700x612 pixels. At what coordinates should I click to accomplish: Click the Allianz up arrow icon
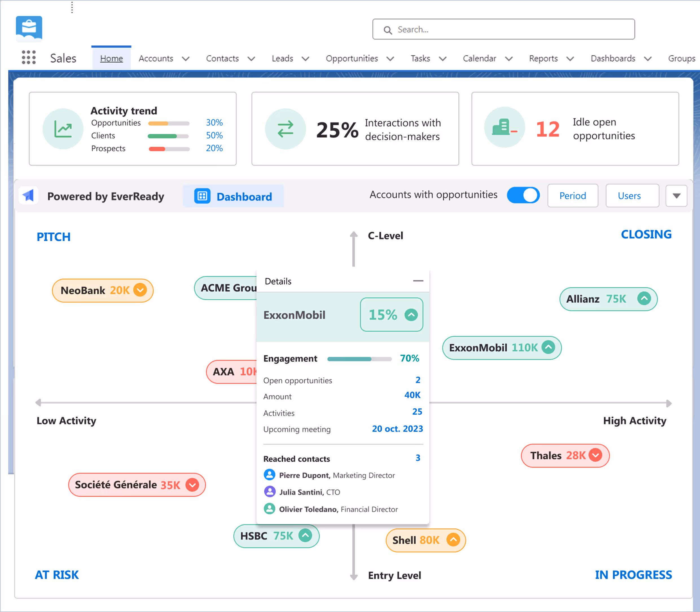[x=644, y=299]
